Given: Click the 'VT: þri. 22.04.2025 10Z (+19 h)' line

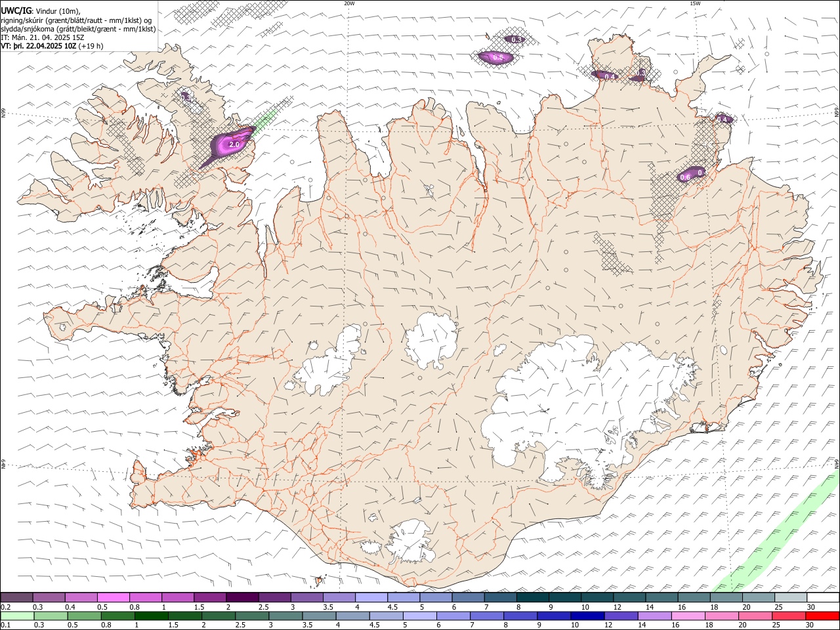Looking at the screenshot, I should pyautogui.click(x=52, y=47).
